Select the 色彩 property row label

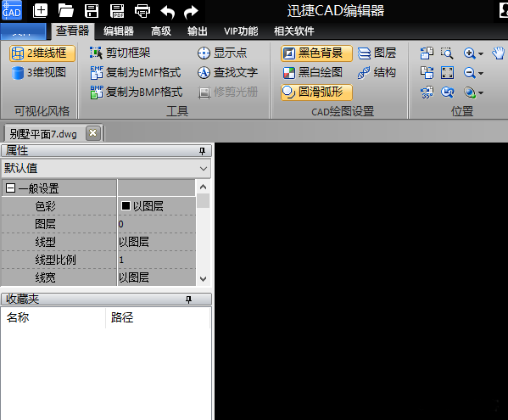(45, 206)
